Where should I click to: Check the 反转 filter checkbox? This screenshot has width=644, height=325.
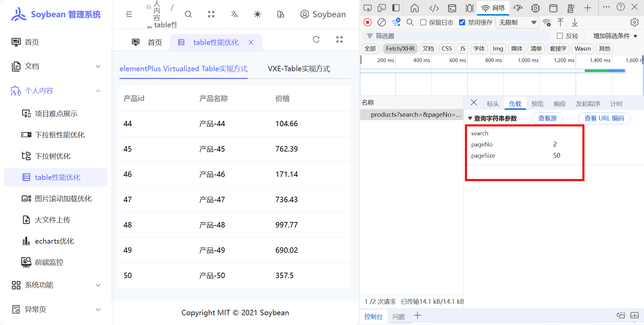(560, 36)
